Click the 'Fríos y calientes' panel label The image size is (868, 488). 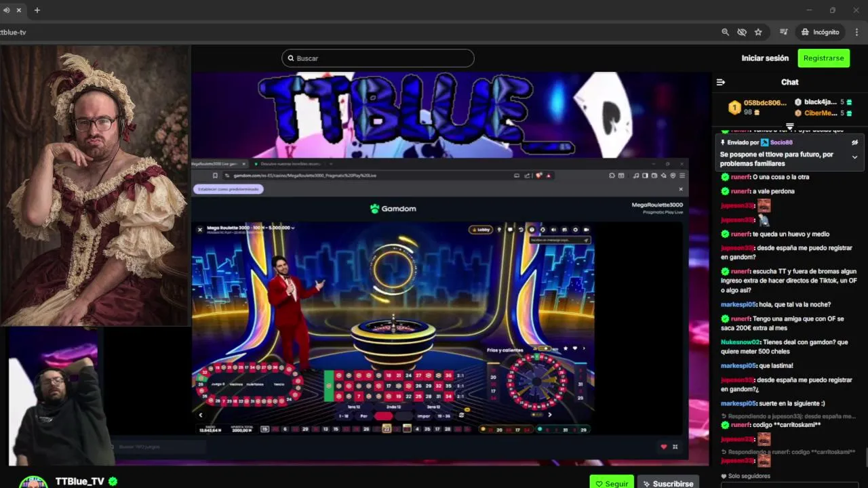(505, 350)
